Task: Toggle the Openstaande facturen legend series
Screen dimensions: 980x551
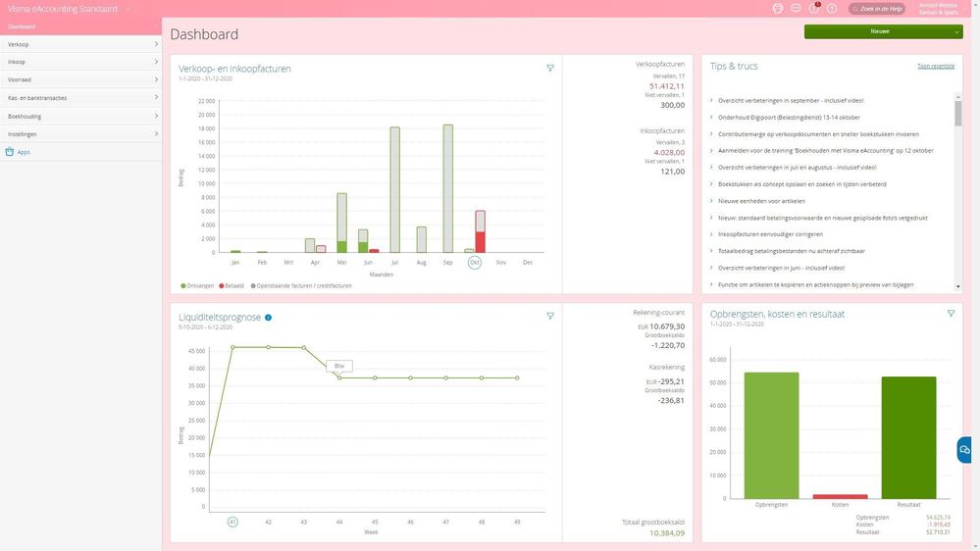Action: (x=301, y=286)
